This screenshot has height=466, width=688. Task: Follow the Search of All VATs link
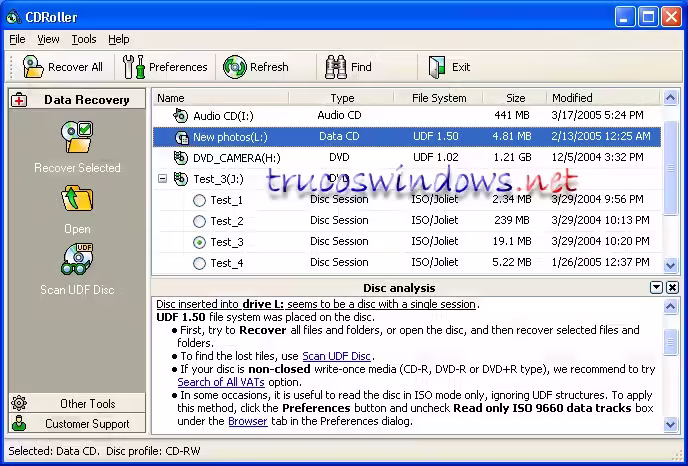tap(221, 382)
